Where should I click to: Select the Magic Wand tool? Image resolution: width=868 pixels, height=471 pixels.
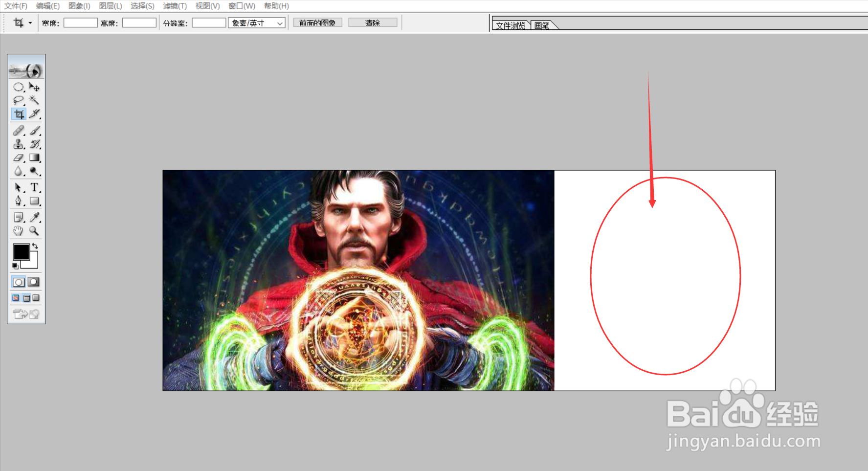point(34,100)
